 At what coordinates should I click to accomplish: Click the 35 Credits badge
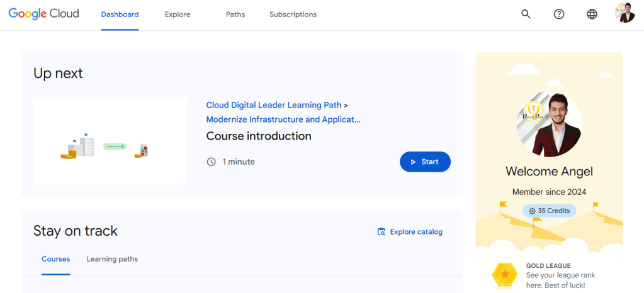pyautogui.click(x=549, y=211)
